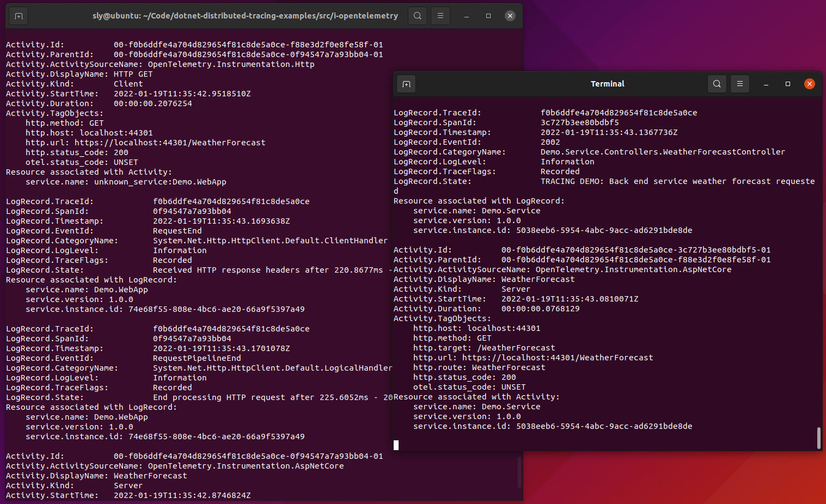Image resolution: width=826 pixels, height=504 pixels.
Task: Click 'Demo.Service.Controllers.WeatherForecastController' text
Action: click(x=663, y=152)
